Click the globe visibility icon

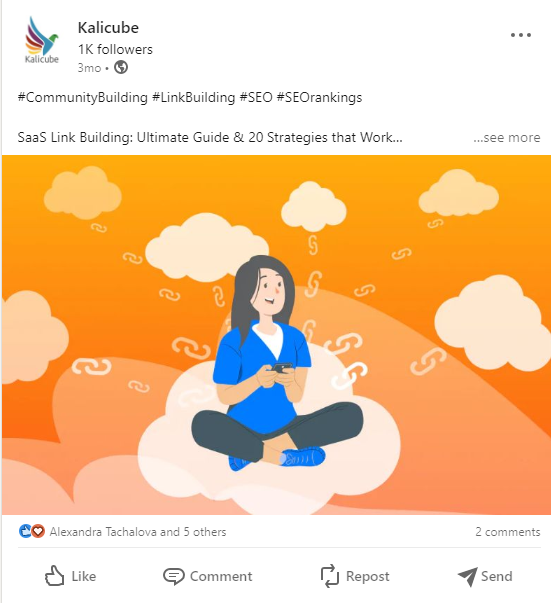tap(121, 68)
